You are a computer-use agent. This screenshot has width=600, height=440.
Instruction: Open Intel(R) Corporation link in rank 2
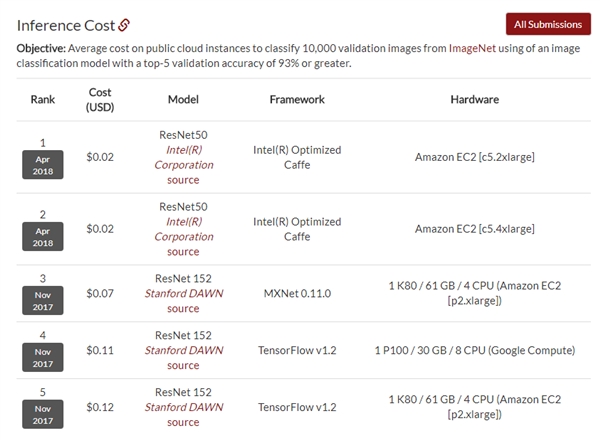tap(183, 230)
